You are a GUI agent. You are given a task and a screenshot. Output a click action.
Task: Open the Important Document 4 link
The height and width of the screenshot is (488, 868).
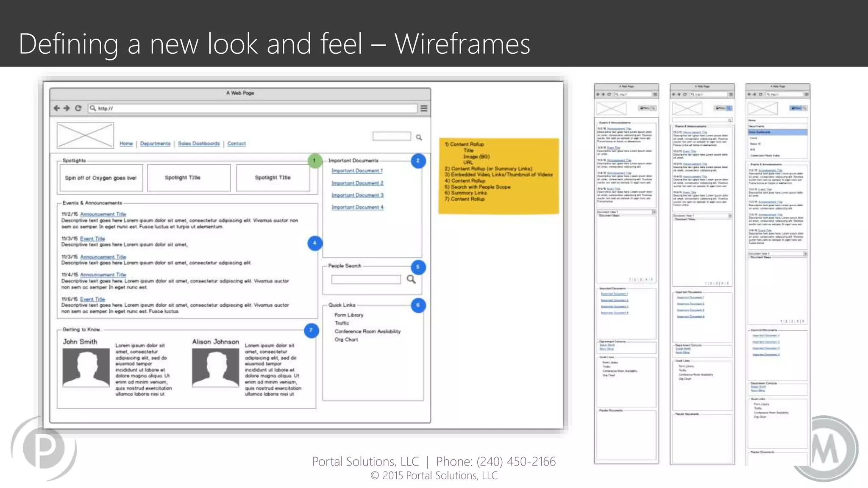(x=357, y=207)
